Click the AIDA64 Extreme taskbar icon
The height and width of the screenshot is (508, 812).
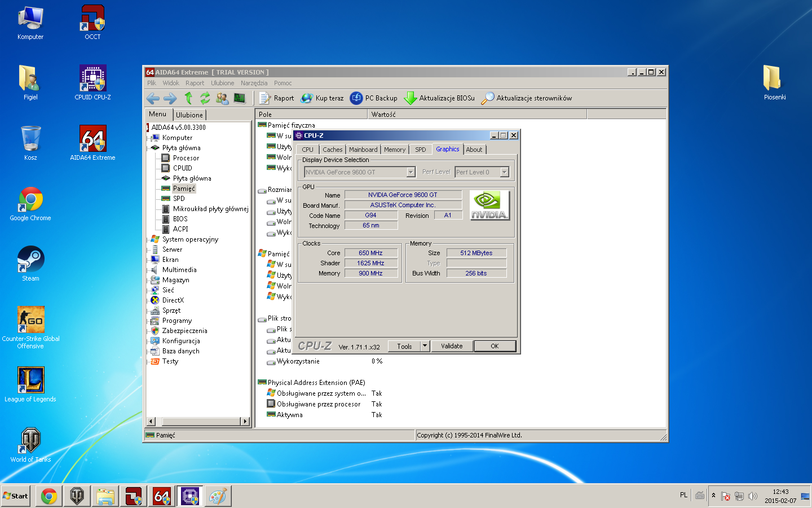coord(162,496)
